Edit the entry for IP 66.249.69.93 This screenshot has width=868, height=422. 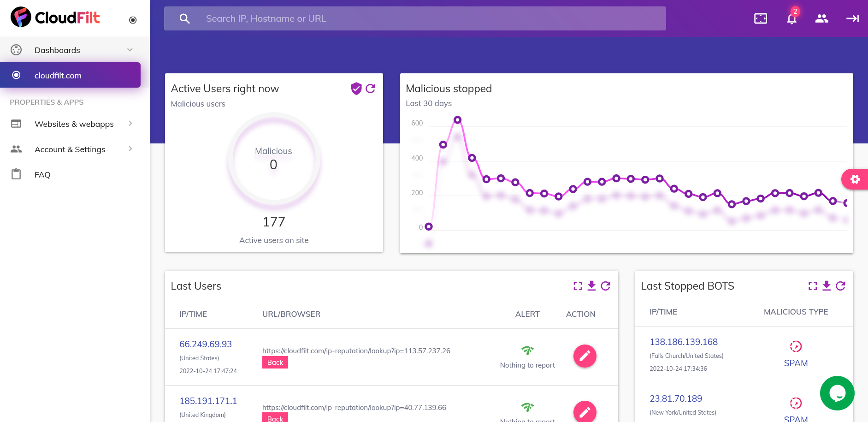point(585,356)
